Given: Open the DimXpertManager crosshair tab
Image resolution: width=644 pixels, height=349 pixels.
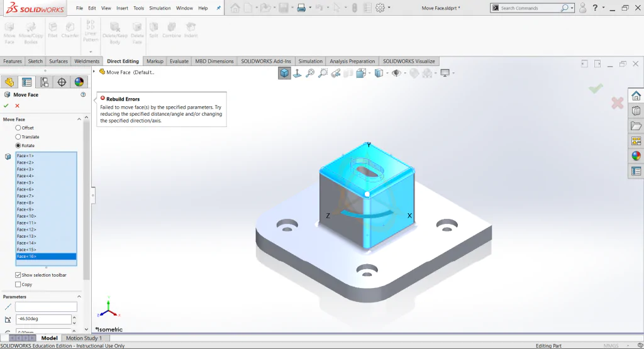Looking at the screenshot, I should [x=62, y=82].
